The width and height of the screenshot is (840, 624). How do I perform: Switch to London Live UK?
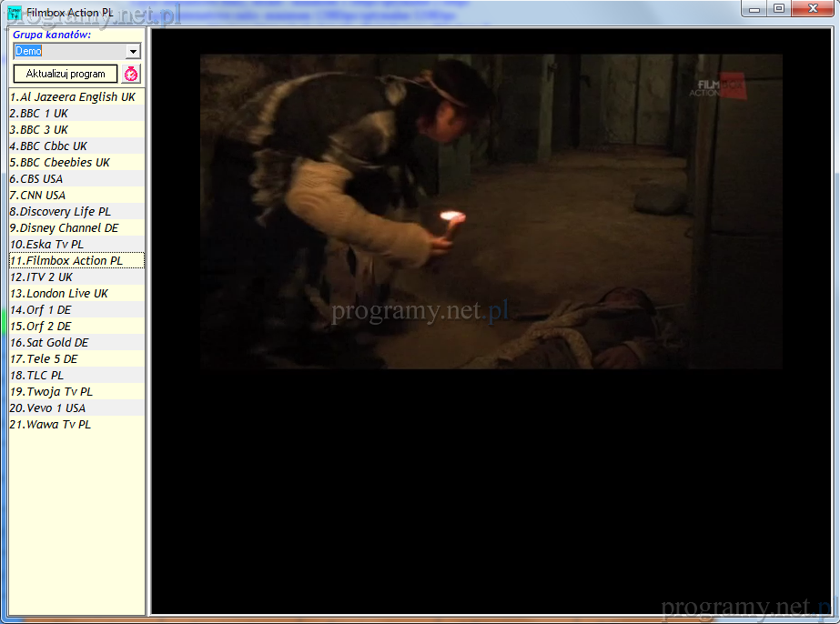coord(59,294)
